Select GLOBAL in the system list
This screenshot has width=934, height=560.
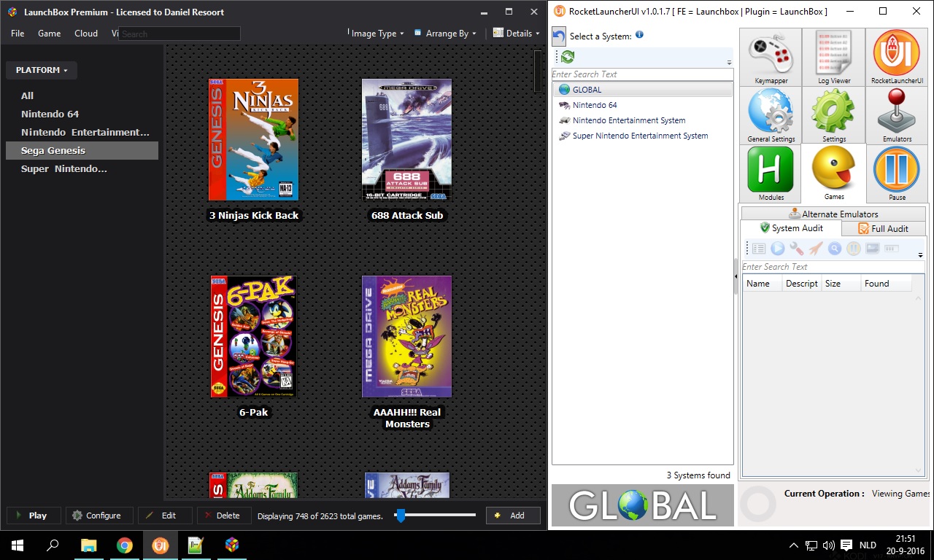642,90
